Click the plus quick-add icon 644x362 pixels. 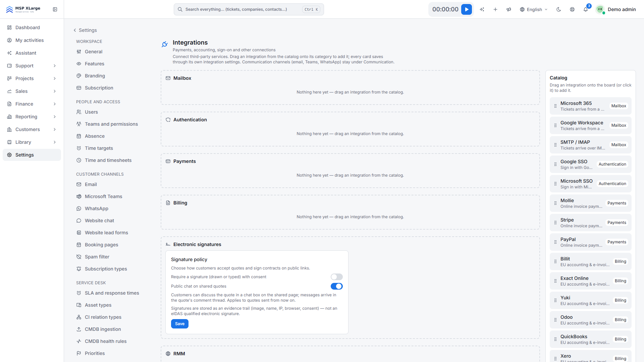click(x=495, y=9)
